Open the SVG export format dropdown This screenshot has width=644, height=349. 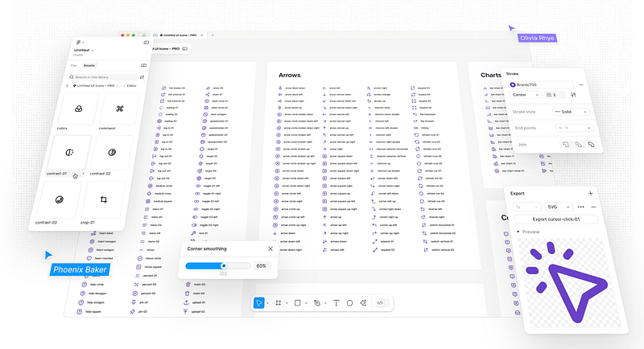click(x=558, y=207)
